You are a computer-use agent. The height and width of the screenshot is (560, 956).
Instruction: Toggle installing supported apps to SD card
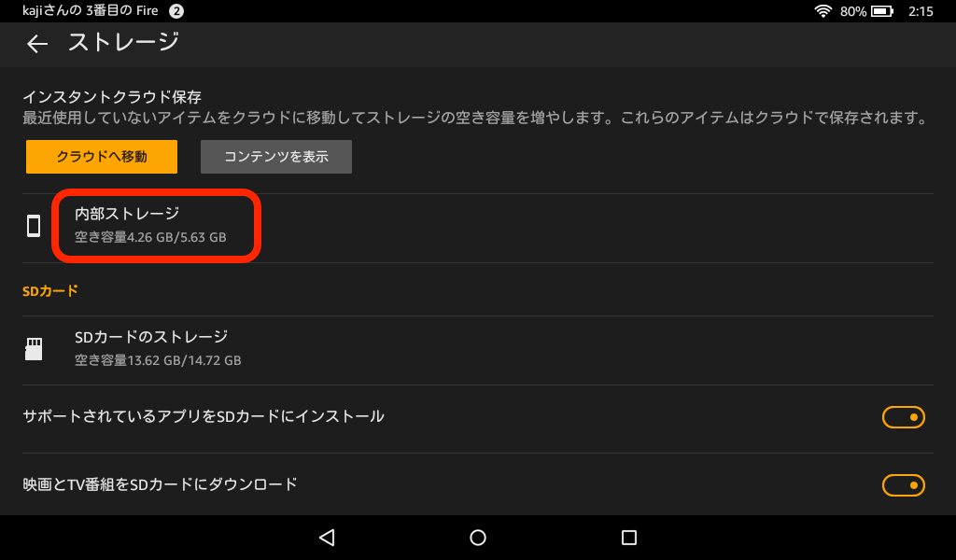pos(903,417)
